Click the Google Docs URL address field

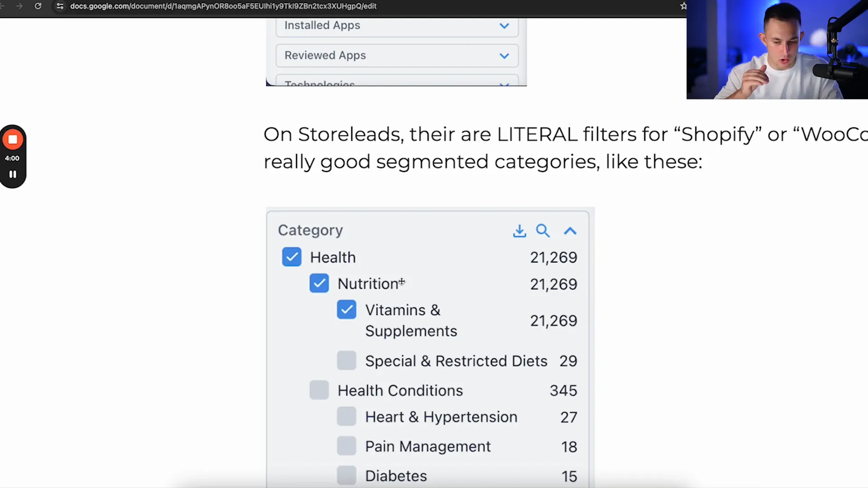pos(223,6)
